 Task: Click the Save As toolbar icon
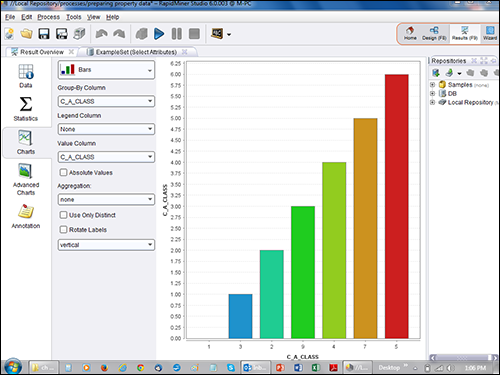pyautogui.click(x=62, y=34)
